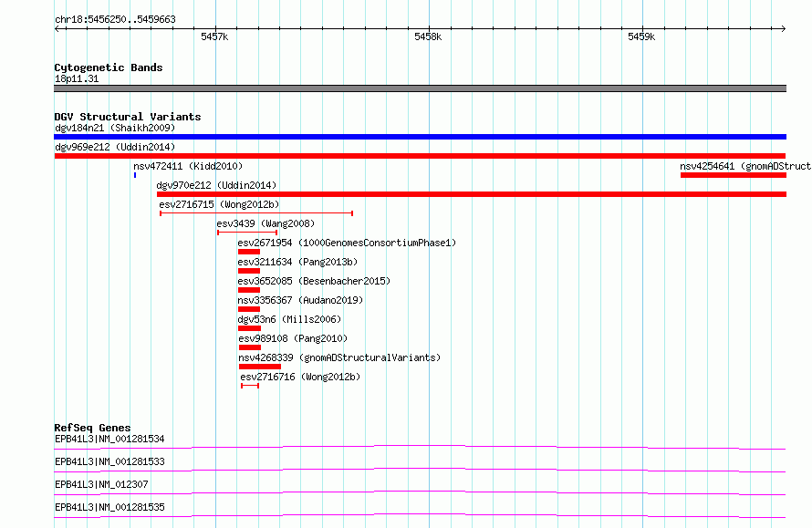Click the 5457k ruler label
This screenshot has width=812, height=528.
[x=214, y=36]
